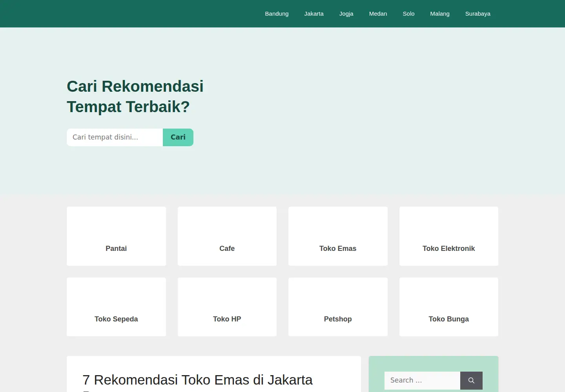Image resolution: width=565 pixels, height=392 pixels.
Task: Click the green Cari button
Action: [178, 137]
